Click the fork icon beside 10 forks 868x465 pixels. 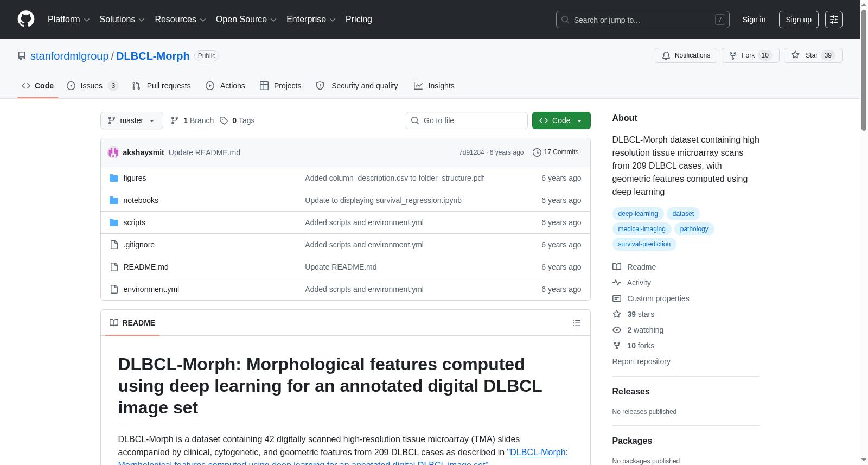pyautogui.click(x=617, y=346)
